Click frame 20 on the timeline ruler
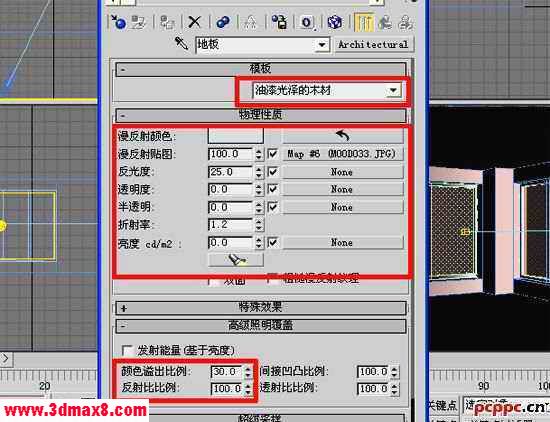The image size is (550, 422). [x=45, y=386]
